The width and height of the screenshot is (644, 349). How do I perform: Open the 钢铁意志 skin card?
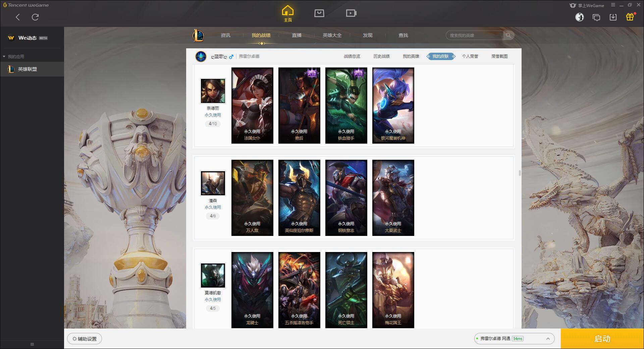(346, 198)
